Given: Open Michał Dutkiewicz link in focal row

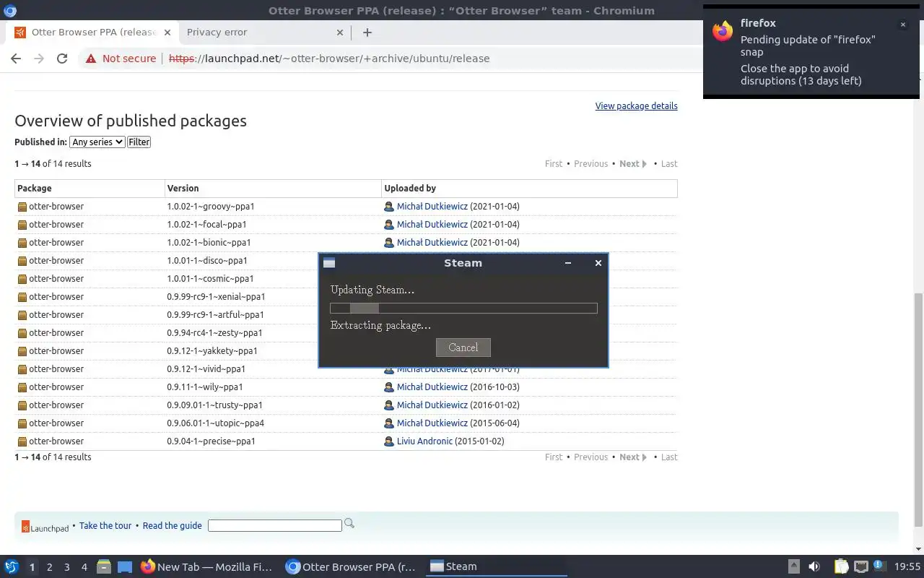Looking at the screenshot, I should point(432,224).
